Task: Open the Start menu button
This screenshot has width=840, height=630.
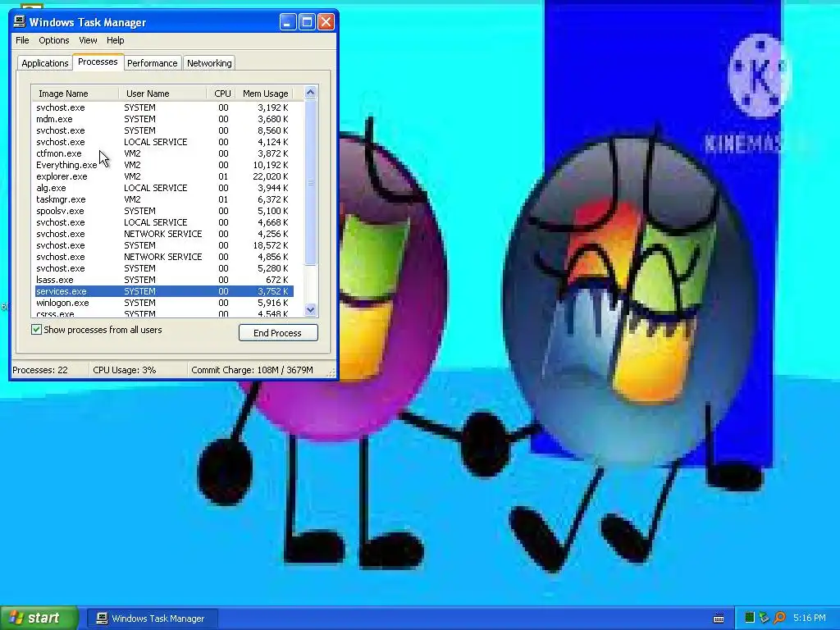Action: tap(39, 618)
